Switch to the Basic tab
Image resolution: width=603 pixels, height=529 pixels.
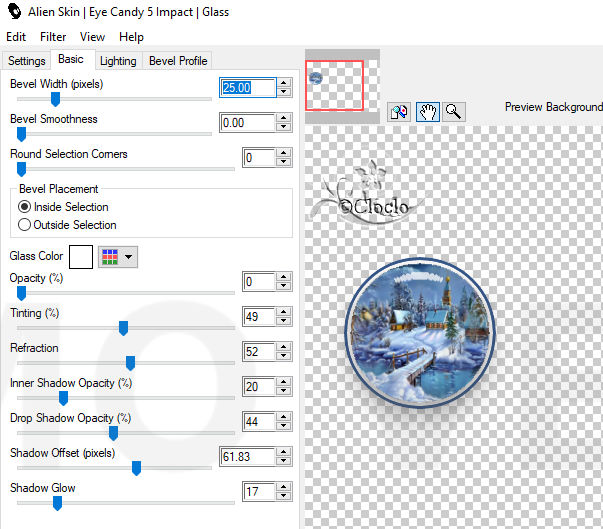point(71,59)
